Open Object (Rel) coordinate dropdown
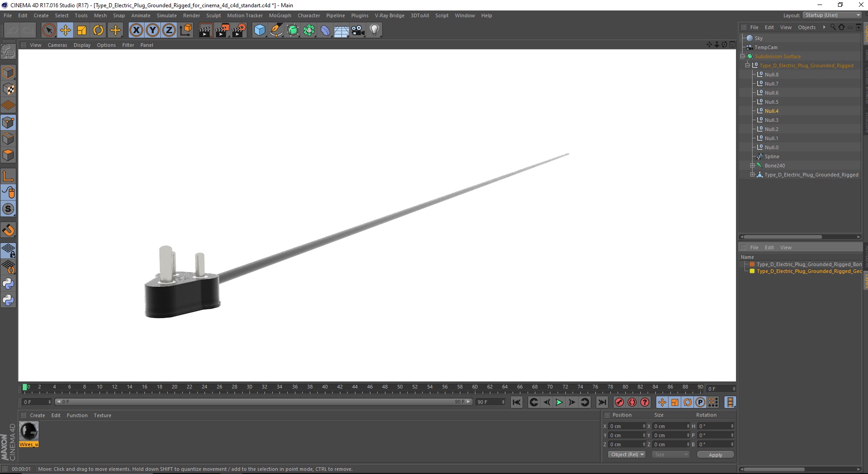Viewport: 868px width, 474px height. 627,454
